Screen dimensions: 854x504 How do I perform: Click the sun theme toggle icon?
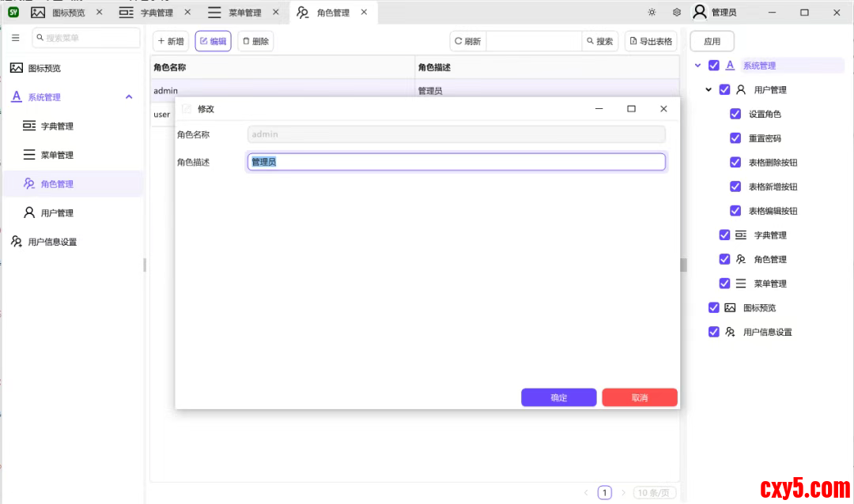coord(652,13)
